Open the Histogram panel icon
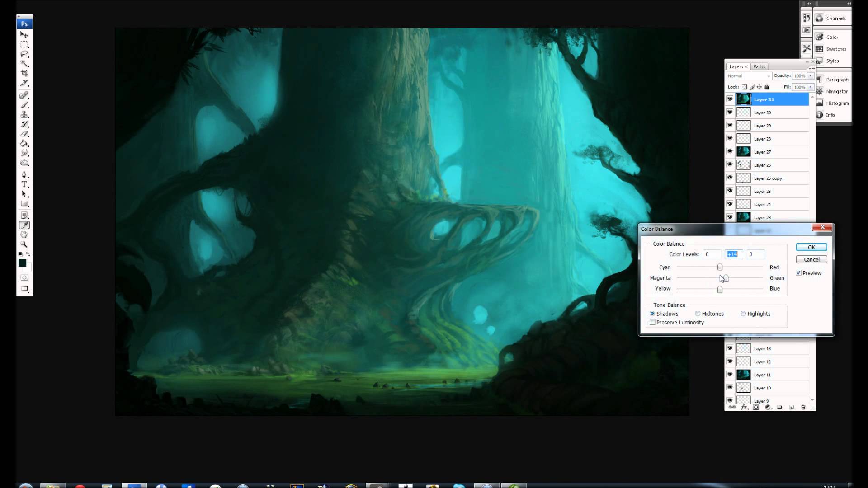The width and height of the screenshot is (868, 488). click(820, 103)
